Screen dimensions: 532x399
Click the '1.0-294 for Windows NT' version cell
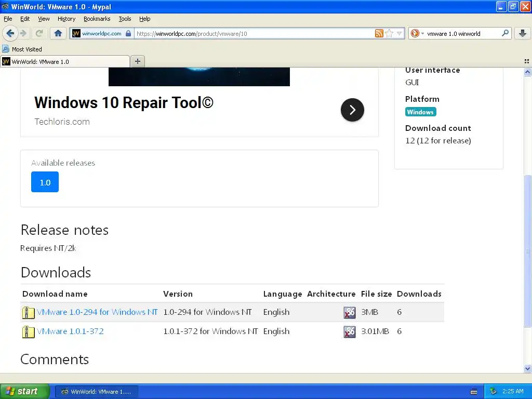(x=207, y=312)
